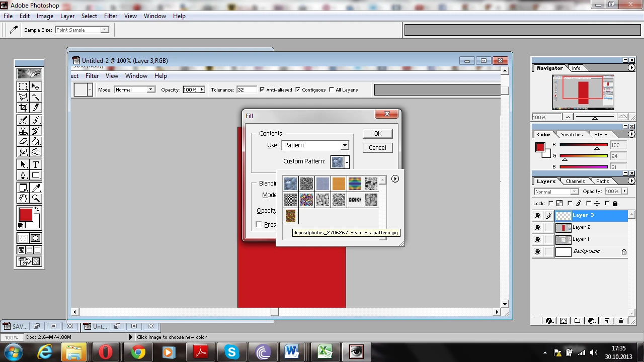Select the Hand tool
This screenshot has width=644, height=362.
pyautogui.click(x=23, y=199)
